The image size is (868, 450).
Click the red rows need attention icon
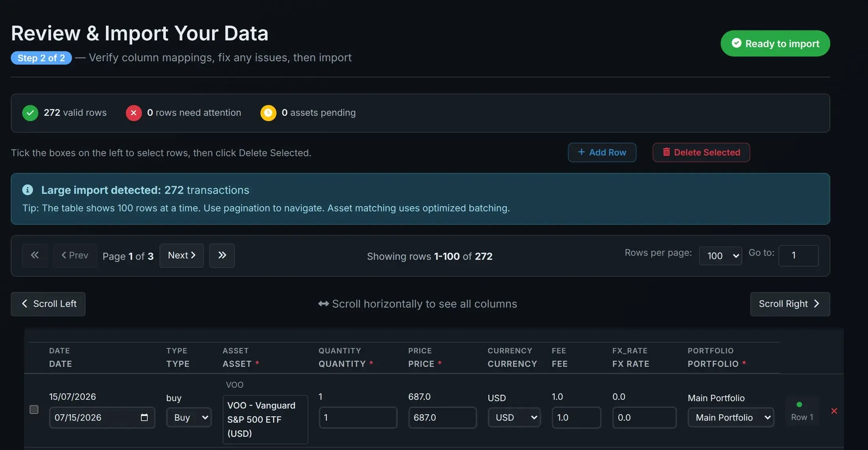134,113
